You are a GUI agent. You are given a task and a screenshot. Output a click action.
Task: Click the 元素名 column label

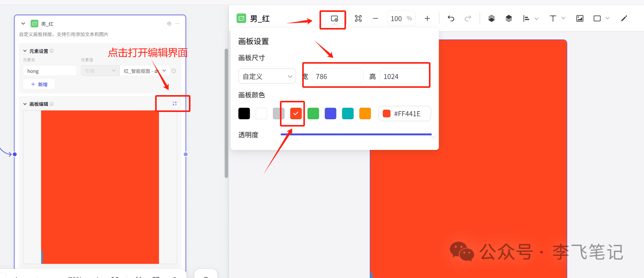click(x=29, y=60)
